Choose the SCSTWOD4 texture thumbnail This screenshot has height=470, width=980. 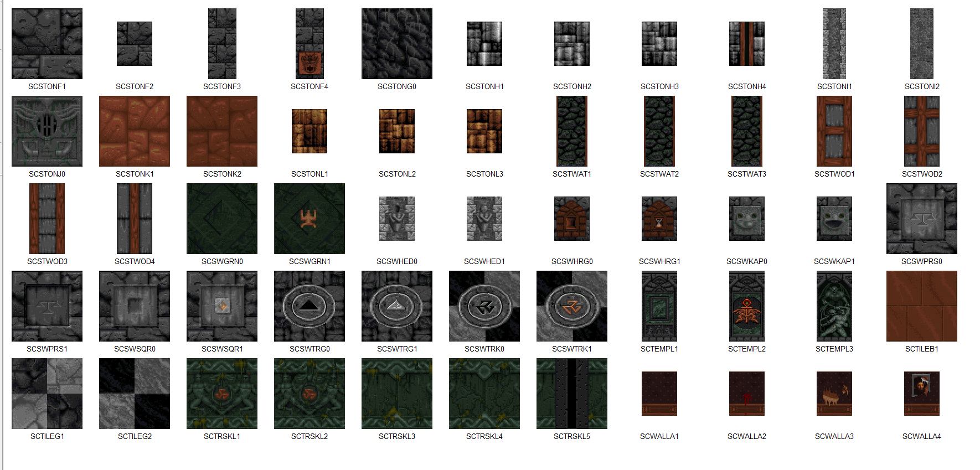135,219
